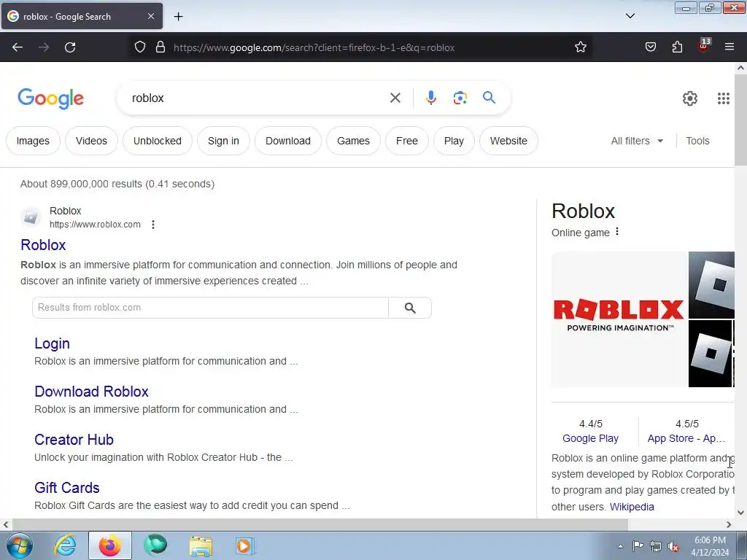Open the main Roblox result title
This screenshot has height=560, width=747.
(43, 245)
